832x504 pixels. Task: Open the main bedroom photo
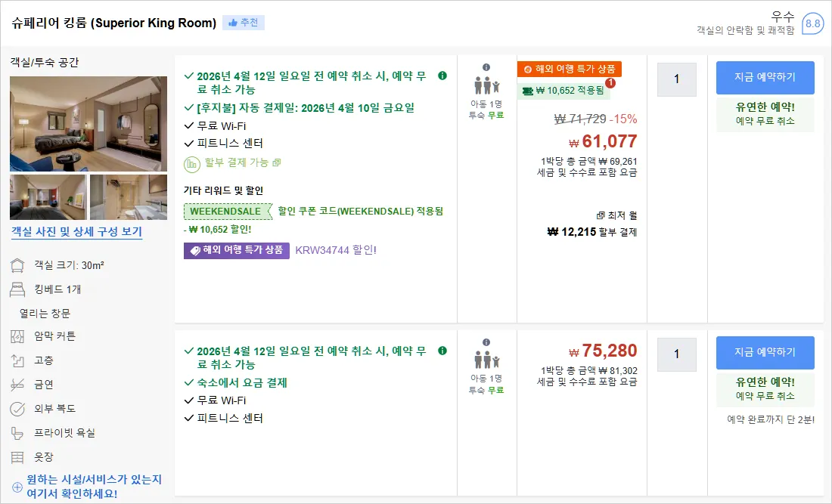coord(88,123)
